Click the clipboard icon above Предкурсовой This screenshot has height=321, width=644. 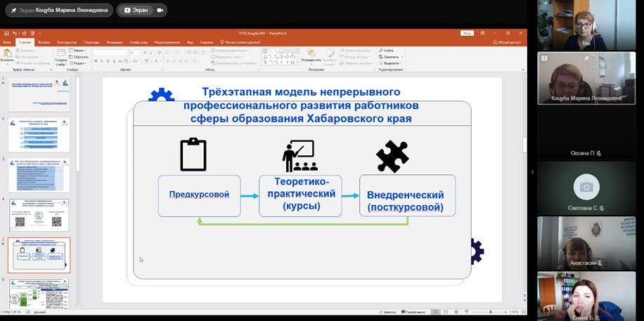[x=193, y=155]
